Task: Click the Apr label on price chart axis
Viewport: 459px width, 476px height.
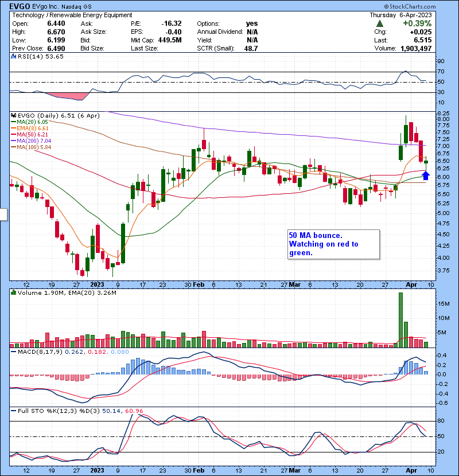Action: pos(411,285)
